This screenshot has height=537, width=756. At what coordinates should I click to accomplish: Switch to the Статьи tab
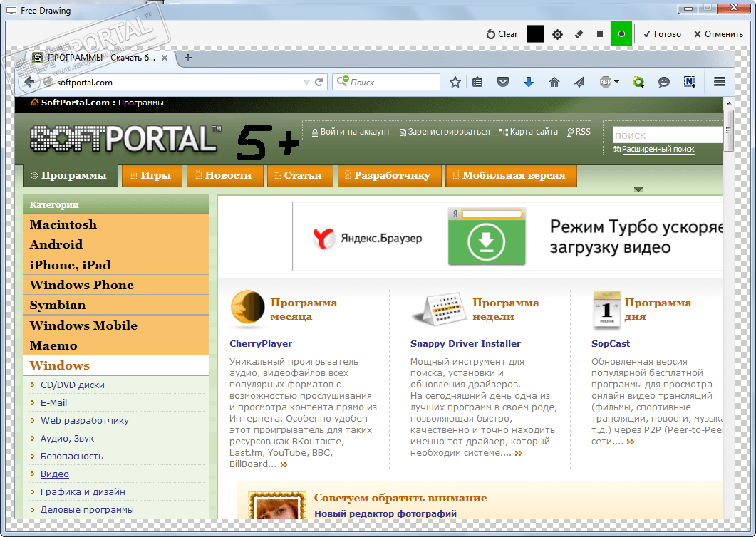pos(300,175)
